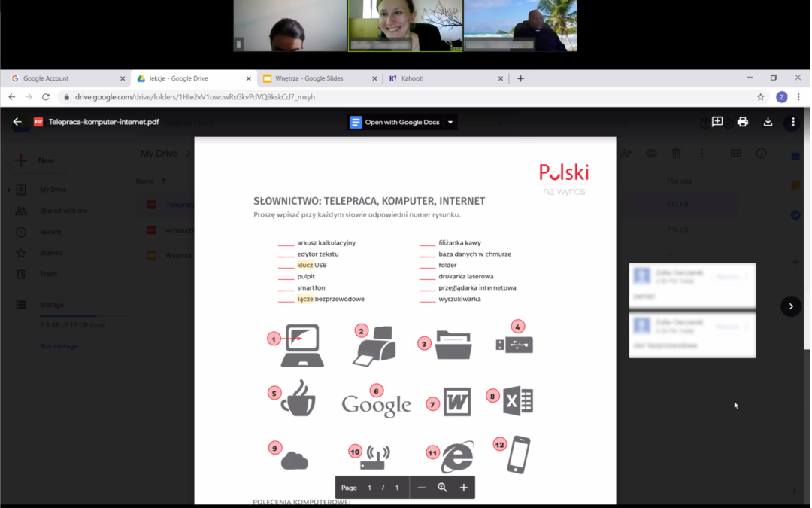The width and height of the screenshot is (812, 508).
Task: Reload the page in Chrome
Action: [x=46, y=97]
